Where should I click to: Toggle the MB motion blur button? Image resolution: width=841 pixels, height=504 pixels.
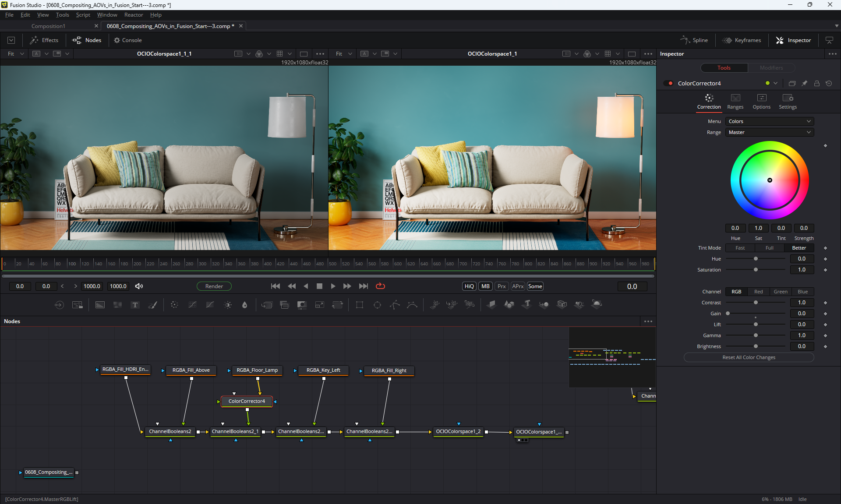coord(485,286)
